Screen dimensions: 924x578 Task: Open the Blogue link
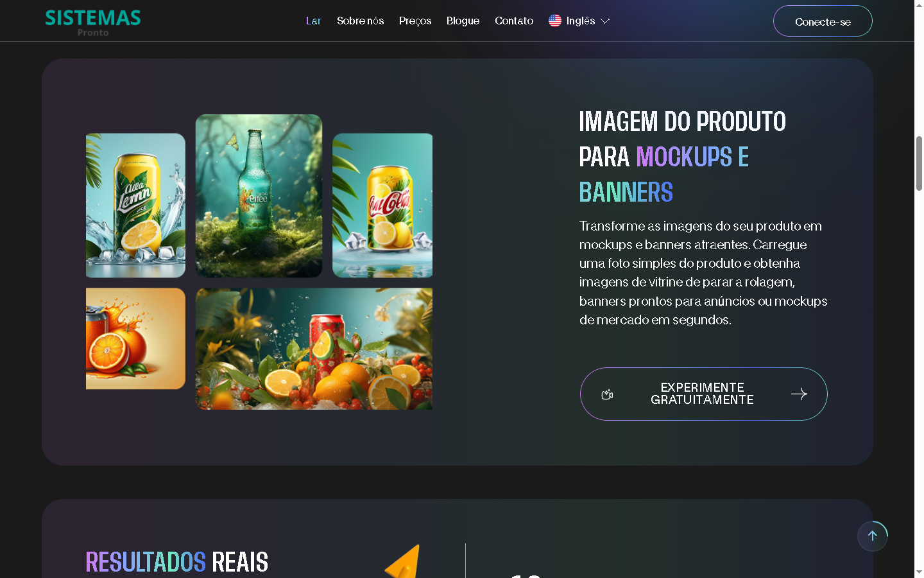click(463, 21)
